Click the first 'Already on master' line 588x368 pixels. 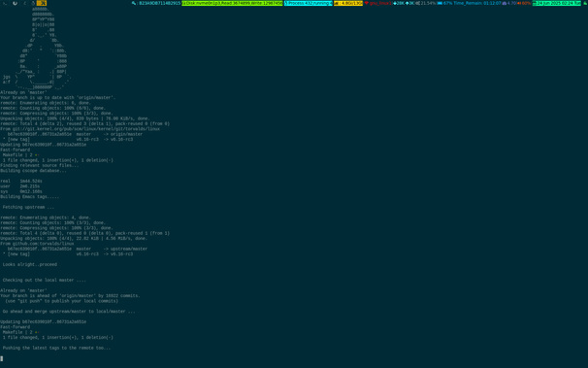tap(23, 92)
